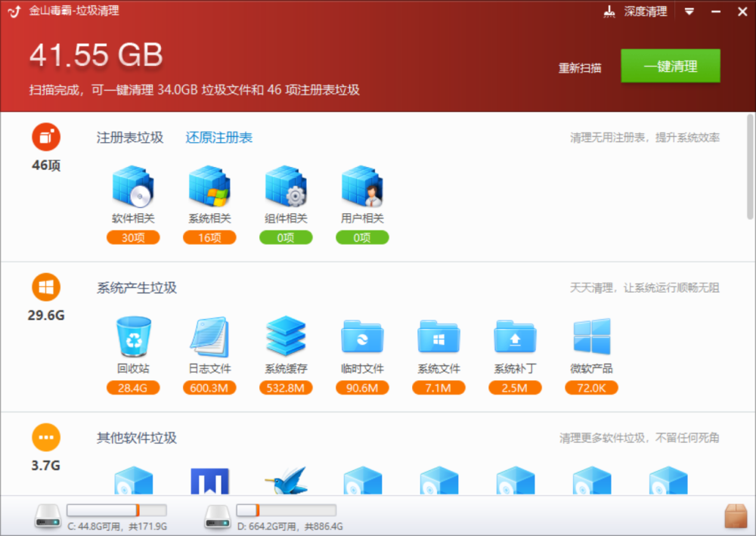The image size is (756, 536).
Task: Click the 29.6G total text
Action: [46, 315]
